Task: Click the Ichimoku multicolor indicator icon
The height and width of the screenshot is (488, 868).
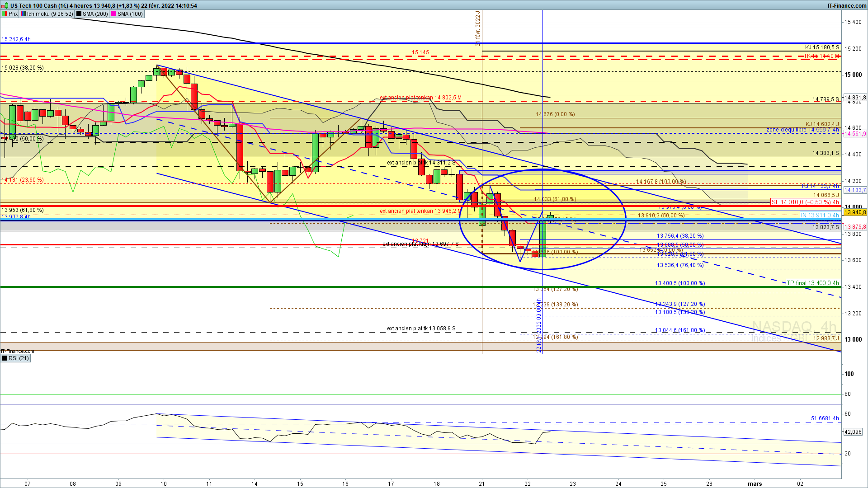Action: click(x=24, y=14)
